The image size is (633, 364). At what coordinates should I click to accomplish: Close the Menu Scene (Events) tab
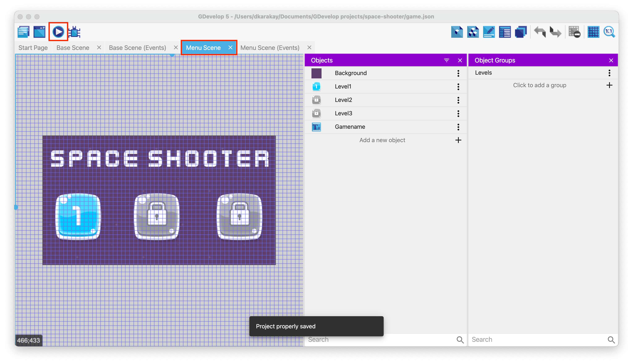point(309,47)
